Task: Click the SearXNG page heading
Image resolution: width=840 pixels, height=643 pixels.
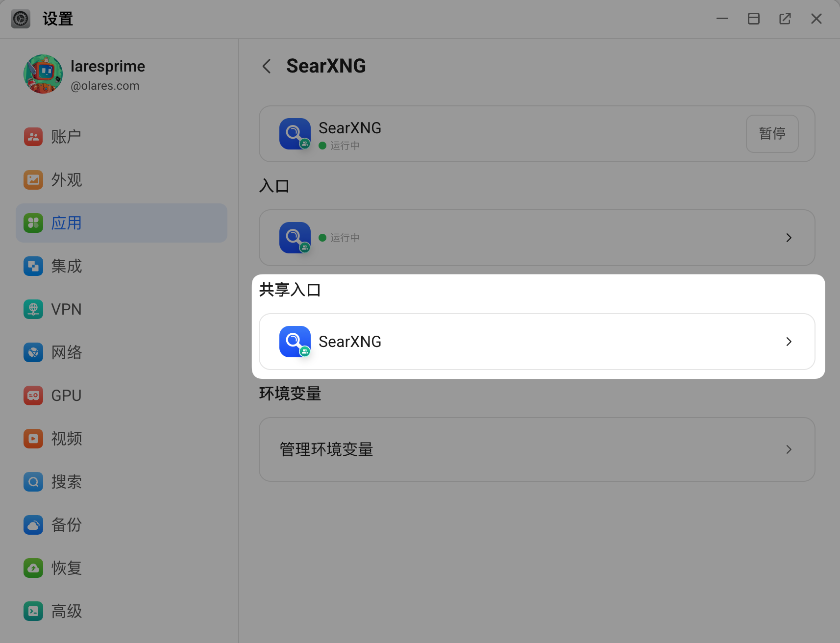Action: 326,66
